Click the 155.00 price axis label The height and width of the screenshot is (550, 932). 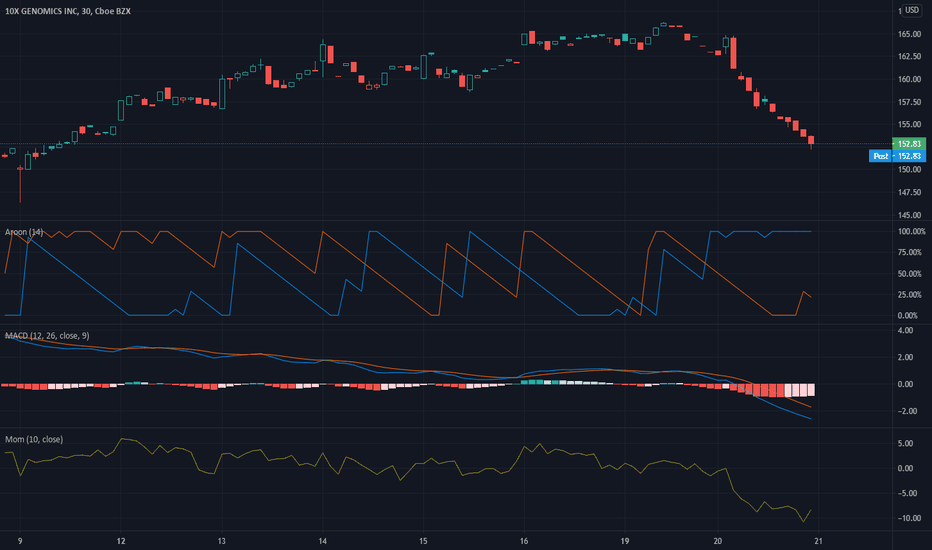click(909, 125)
